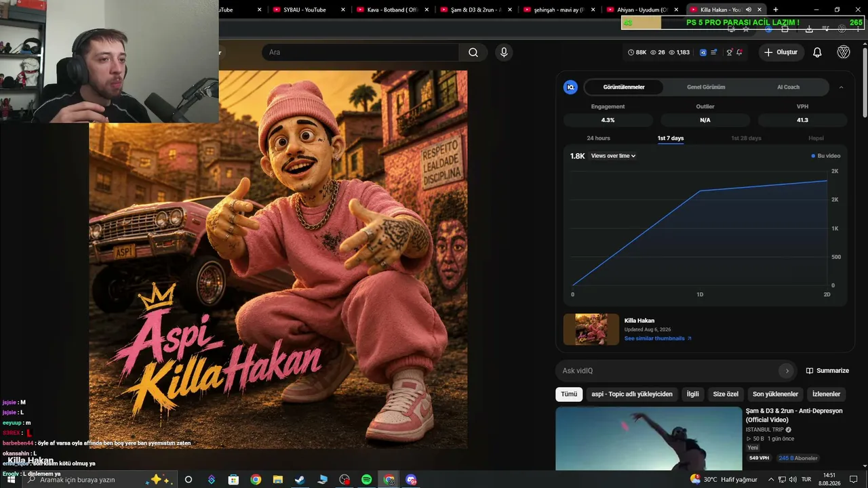
Task: Open YouTube notifications bell
Action: tap(817, 52)
